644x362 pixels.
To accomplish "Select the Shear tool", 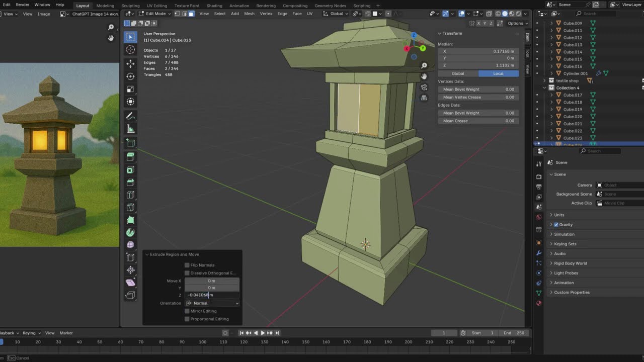I will coord(130,283).
